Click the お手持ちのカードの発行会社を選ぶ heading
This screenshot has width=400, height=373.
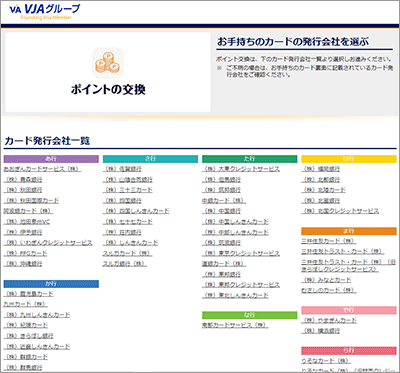293,42
